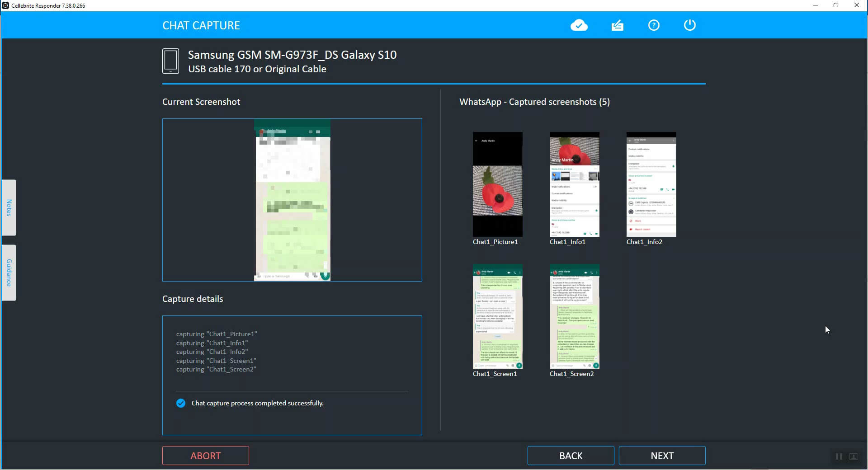Screen dimensions: 868x470
Task: Open the Guidance side tab
Action: pos(9,273)
